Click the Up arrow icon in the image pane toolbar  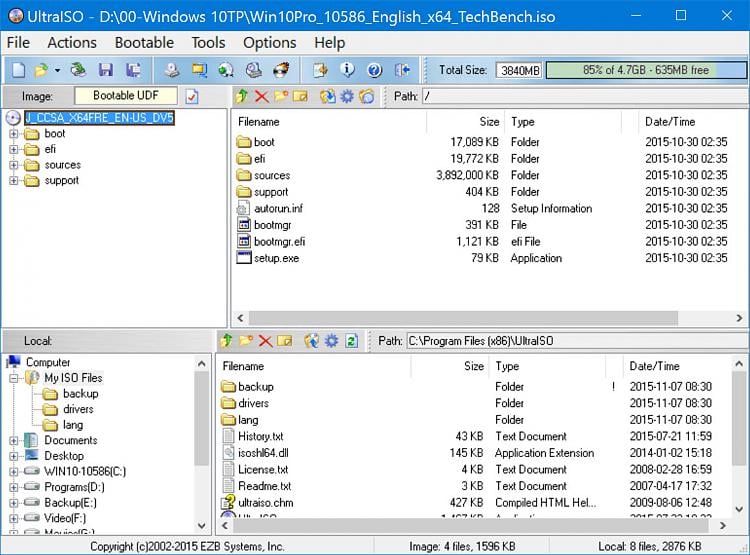(x=242, y=96)
